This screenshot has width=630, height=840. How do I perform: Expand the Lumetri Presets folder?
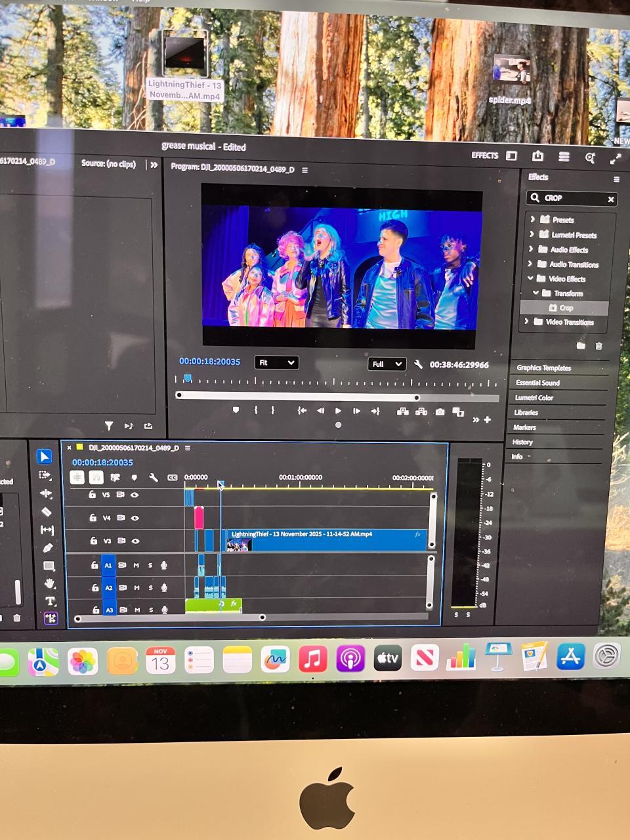coord(532,234)
